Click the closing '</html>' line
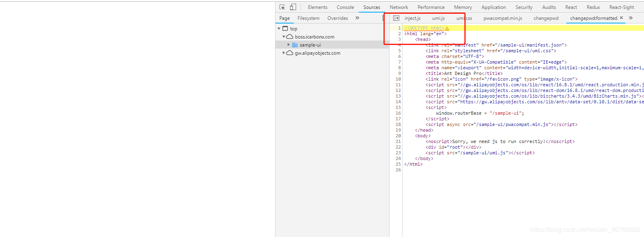Image resolution: width=644 pixels, height=237 pixels. pos(413,164)
